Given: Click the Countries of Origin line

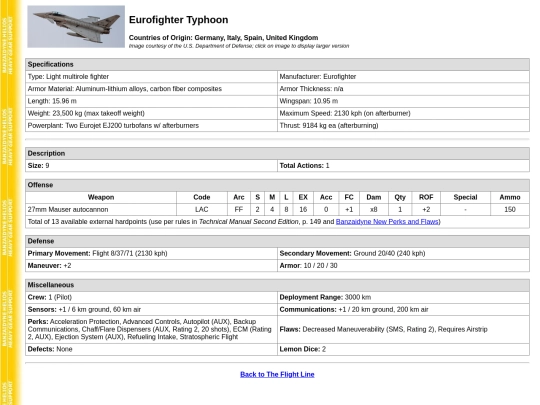Looking at the screenshot, I should [x=224, y=38].
